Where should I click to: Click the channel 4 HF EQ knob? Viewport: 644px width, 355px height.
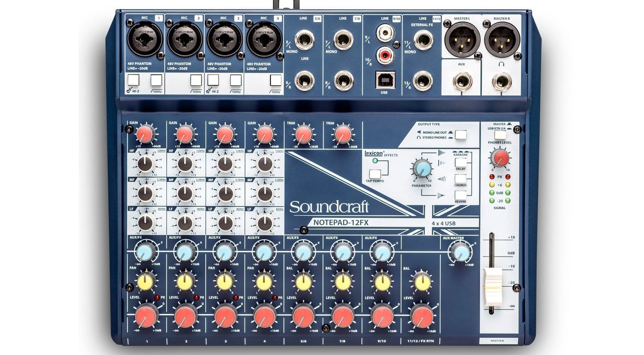pos(264,164)
